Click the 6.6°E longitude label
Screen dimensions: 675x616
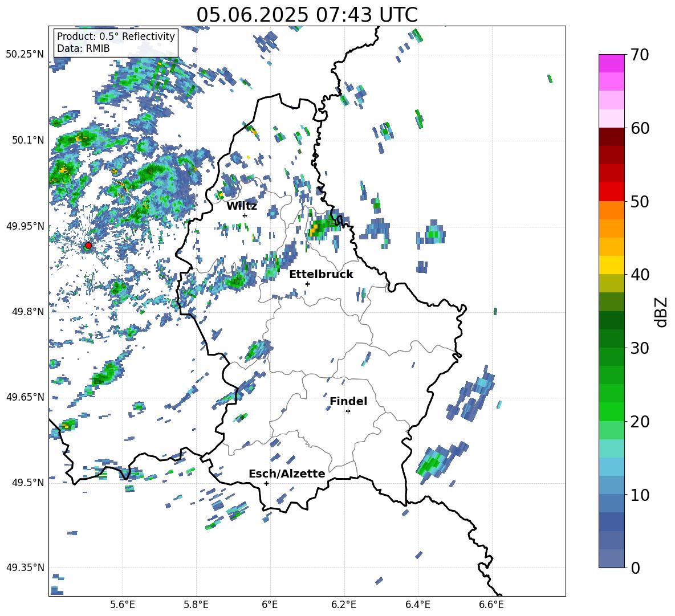pos(491,605)
